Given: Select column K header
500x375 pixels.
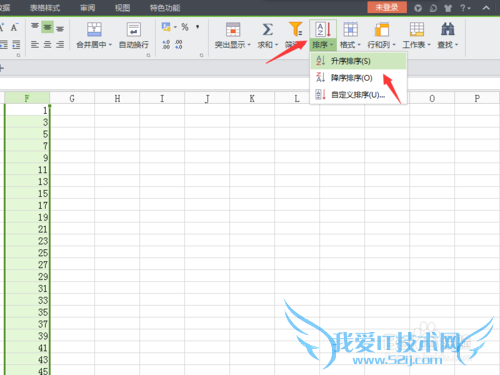Looking at the screenshot, I should click(x=252, y=98).
